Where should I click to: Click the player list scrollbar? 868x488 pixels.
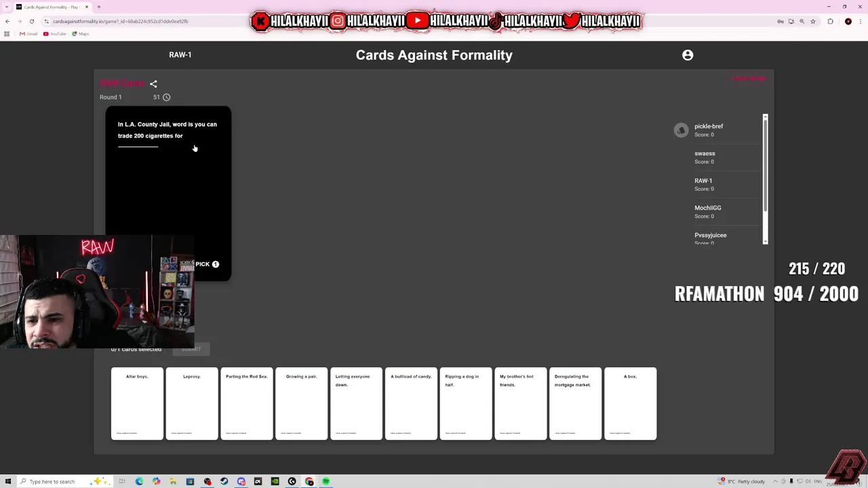click(765, 180)
